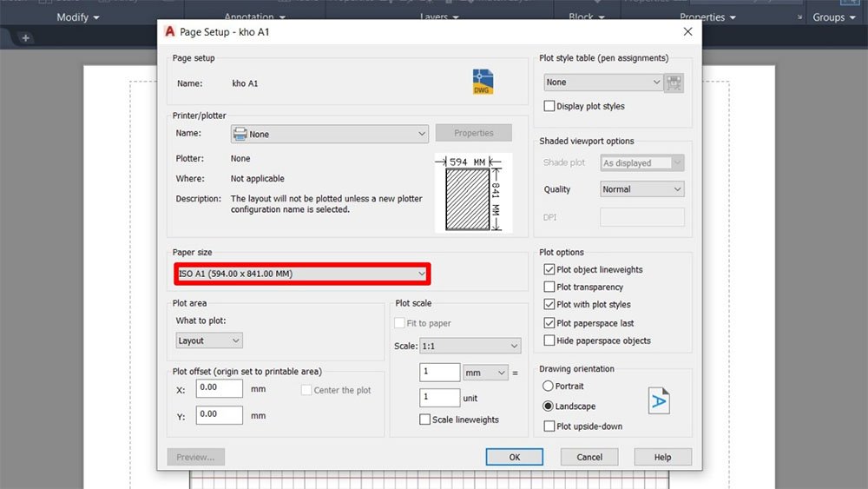Enable Hide paperspace objects checkbox
This screenshot has width=868, height=489.
point(549,340)
